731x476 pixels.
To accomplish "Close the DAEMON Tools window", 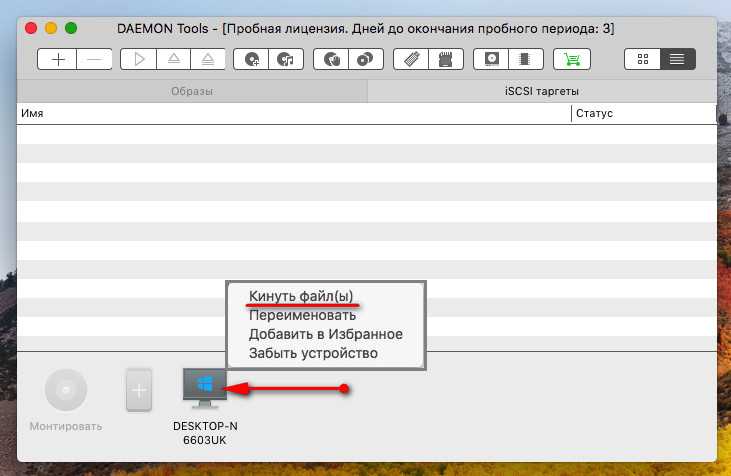I will pyautogui.click(x=31, y=28).
